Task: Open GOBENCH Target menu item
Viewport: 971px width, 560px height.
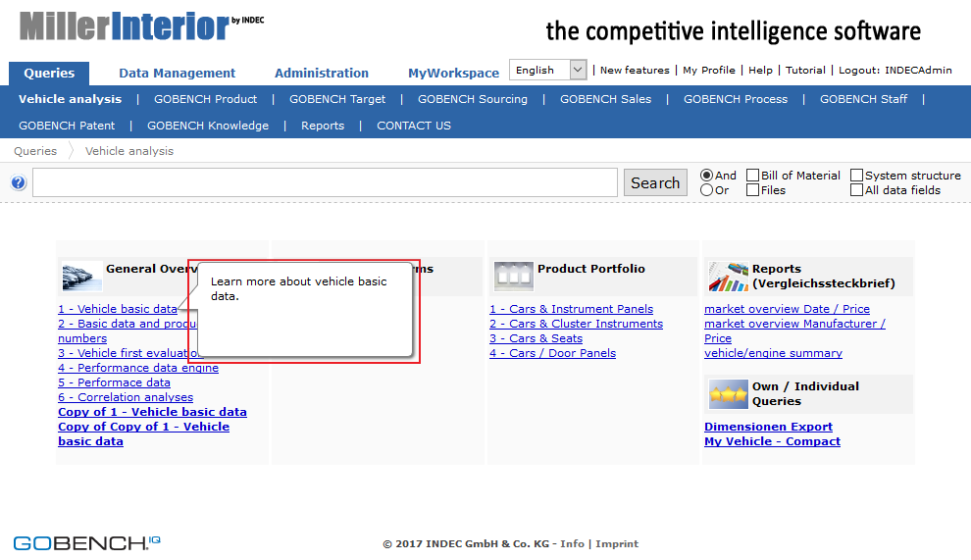Action: pos(336,99)
